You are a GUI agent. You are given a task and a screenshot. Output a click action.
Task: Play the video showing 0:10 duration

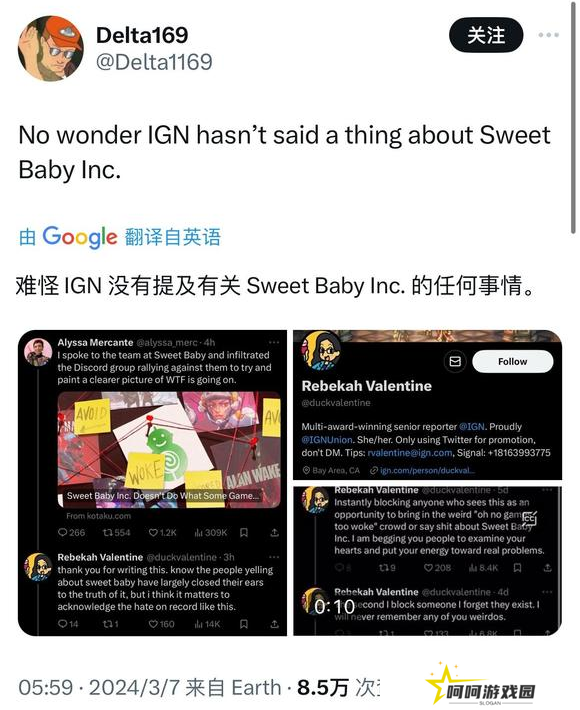click(x=427, y=561)
